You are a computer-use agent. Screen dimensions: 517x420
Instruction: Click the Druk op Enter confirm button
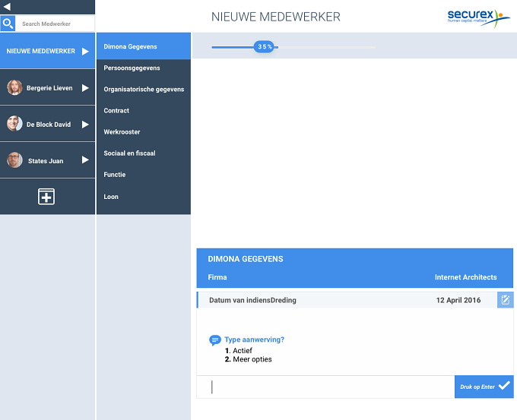click(484, 387)
